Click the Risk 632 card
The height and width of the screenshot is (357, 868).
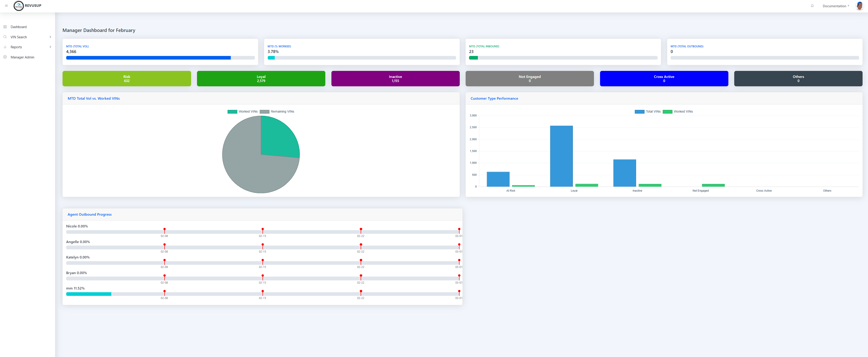click(126, 78)
